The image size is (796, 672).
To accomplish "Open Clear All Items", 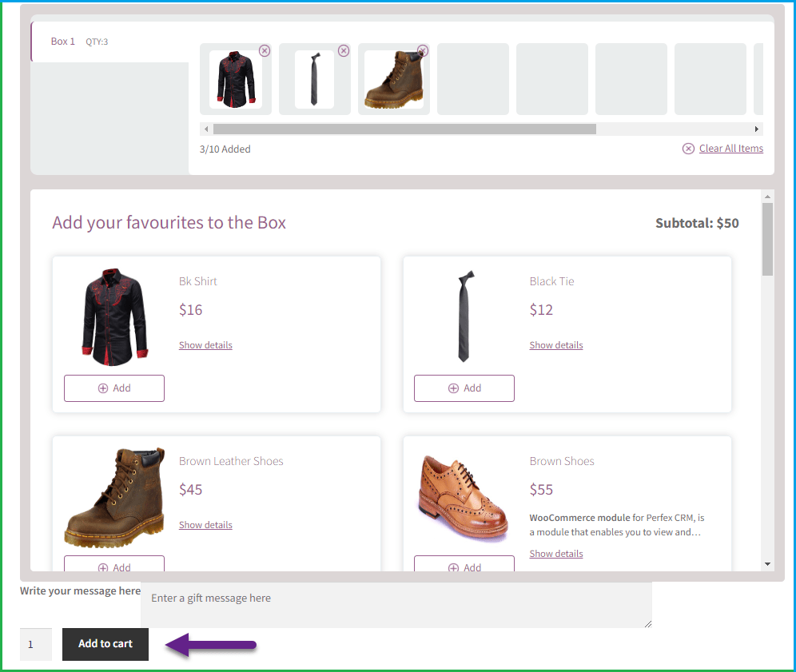I will [730, 148].
